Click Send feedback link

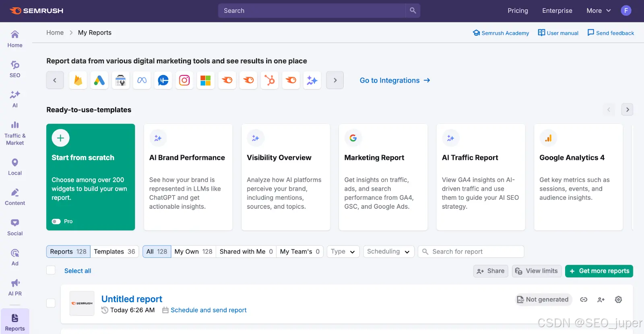tap(611, 33)
